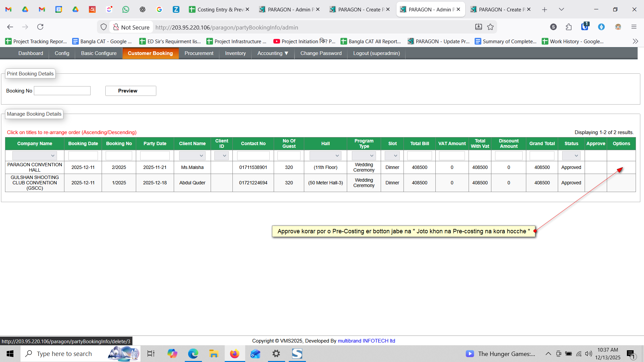This screenshot has width=644, height=362.
Task: Open the browser extensions puzzle icon
Action: tap(569, 27)
